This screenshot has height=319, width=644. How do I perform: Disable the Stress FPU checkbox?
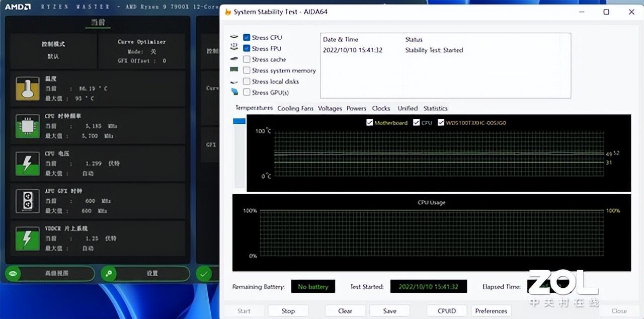click(x=247, y=48)
